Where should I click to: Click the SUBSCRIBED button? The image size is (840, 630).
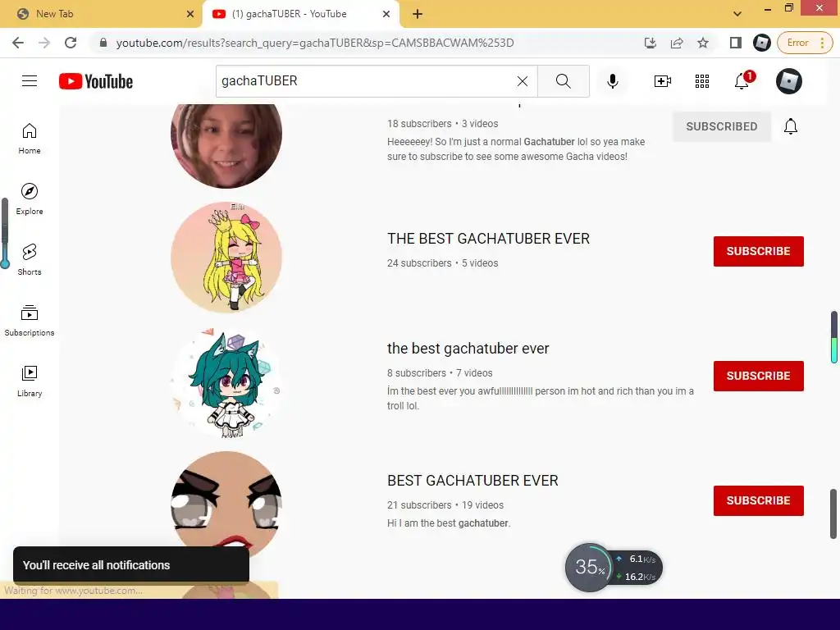pyautogui.click(x=722, y=126)
